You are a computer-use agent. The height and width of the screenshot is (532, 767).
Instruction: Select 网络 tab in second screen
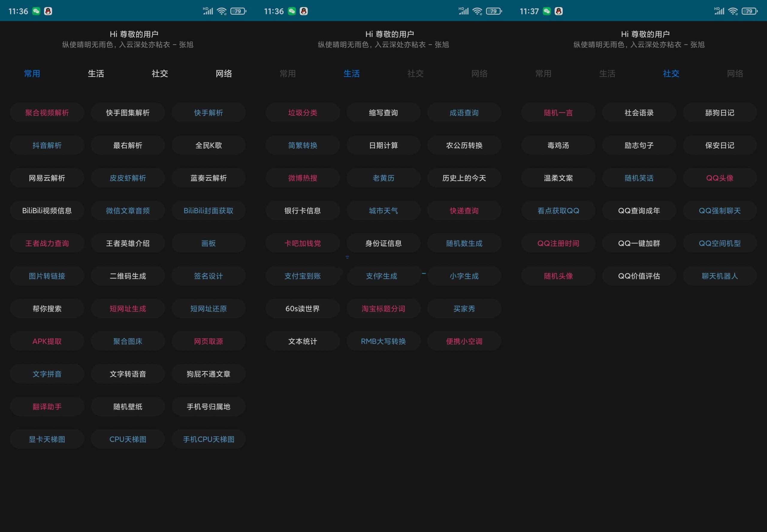(479, 73)
